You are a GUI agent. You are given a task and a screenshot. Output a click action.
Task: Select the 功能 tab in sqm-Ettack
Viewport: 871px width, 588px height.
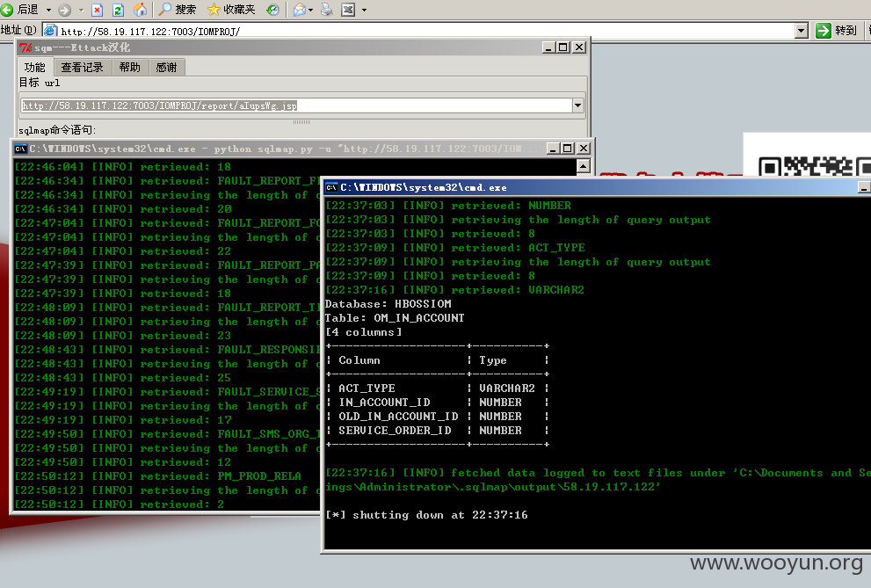[34, 67]
